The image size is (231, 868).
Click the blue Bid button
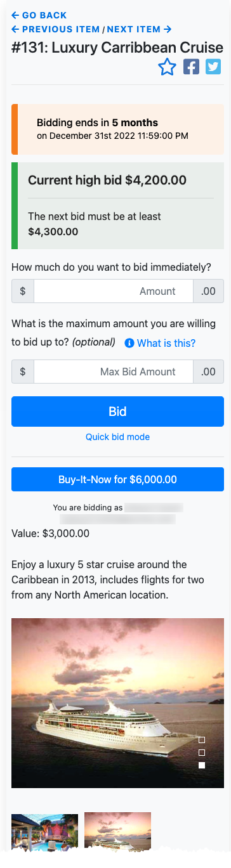pos(117,411)
